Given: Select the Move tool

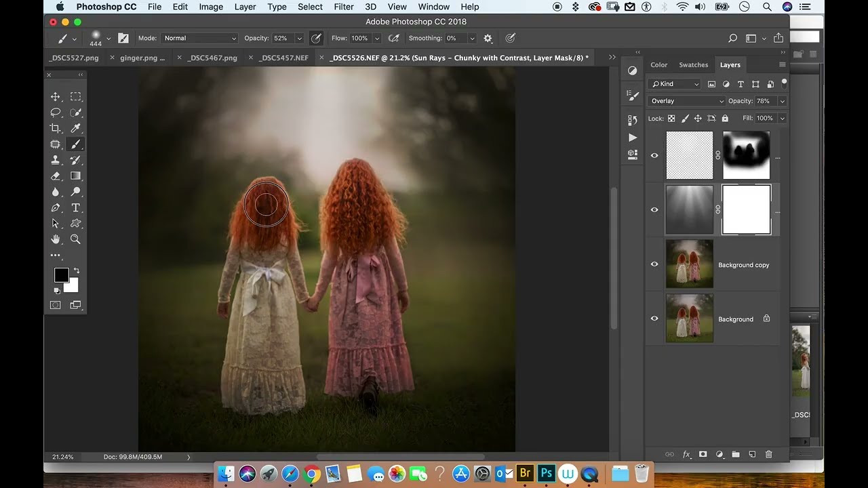Looking at the screenshot, I should 56,97.
